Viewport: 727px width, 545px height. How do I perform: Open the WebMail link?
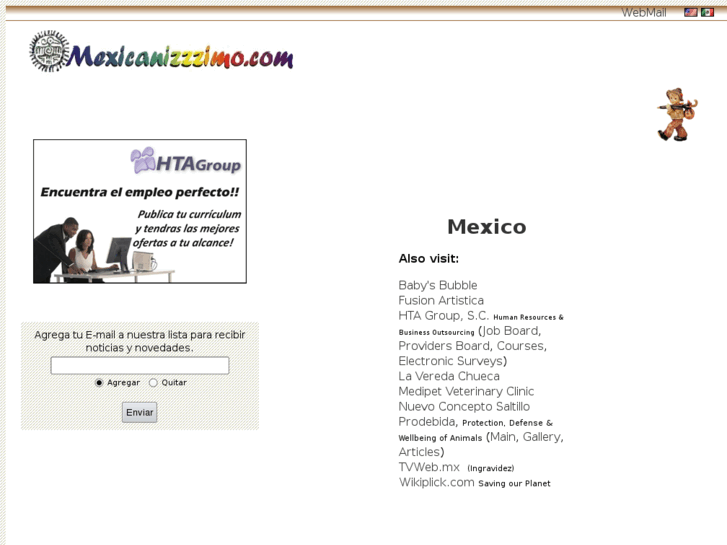pos(644,13)
